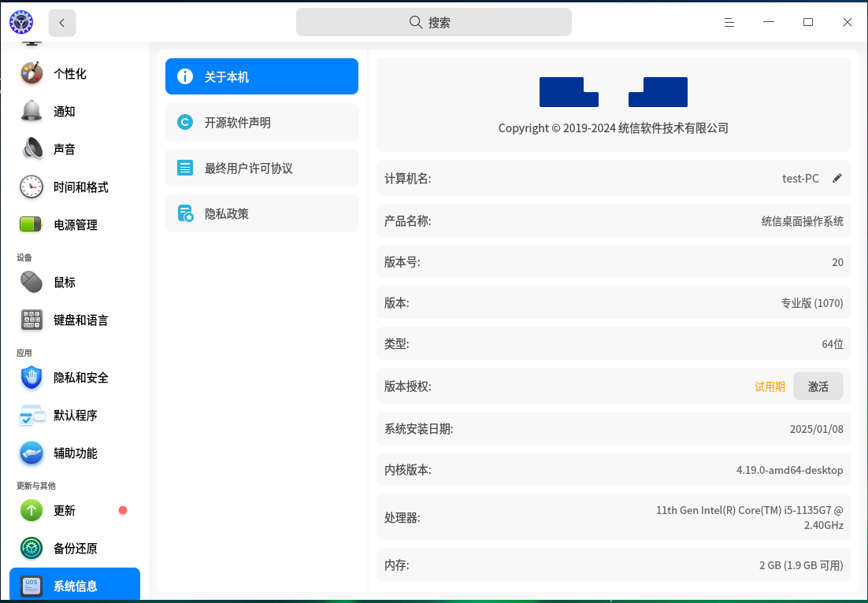Click the clock icon for 时间和格式
Screen dimensions: 868x603
click(32, 187)
